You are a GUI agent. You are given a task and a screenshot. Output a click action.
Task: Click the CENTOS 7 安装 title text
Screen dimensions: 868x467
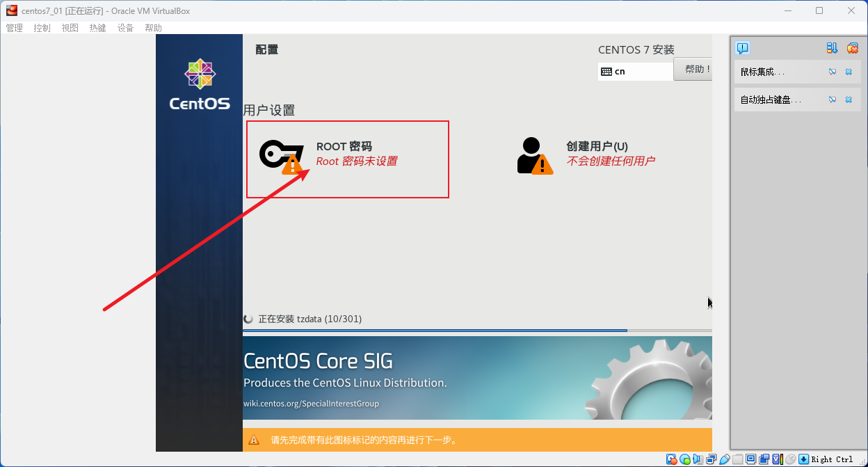click(636, 49)
